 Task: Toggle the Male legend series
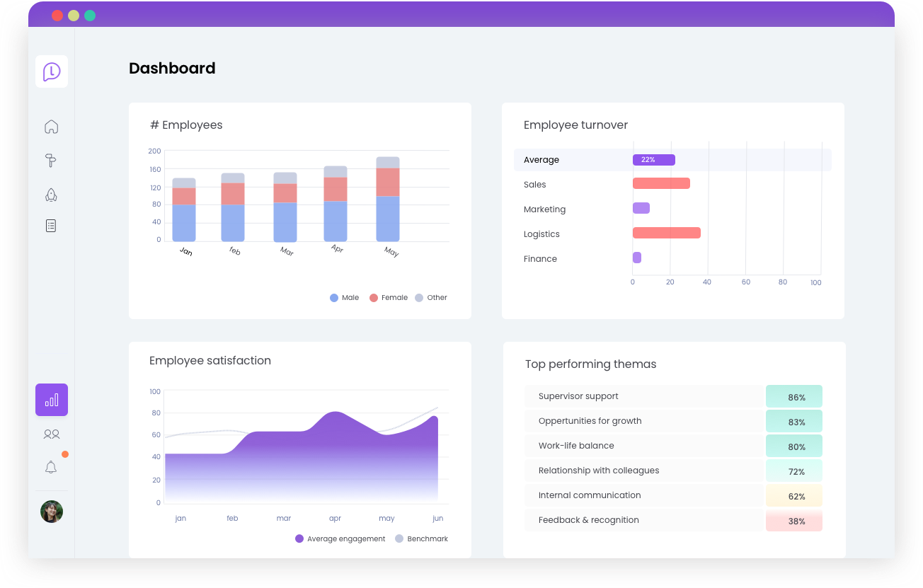coord(345,298)
